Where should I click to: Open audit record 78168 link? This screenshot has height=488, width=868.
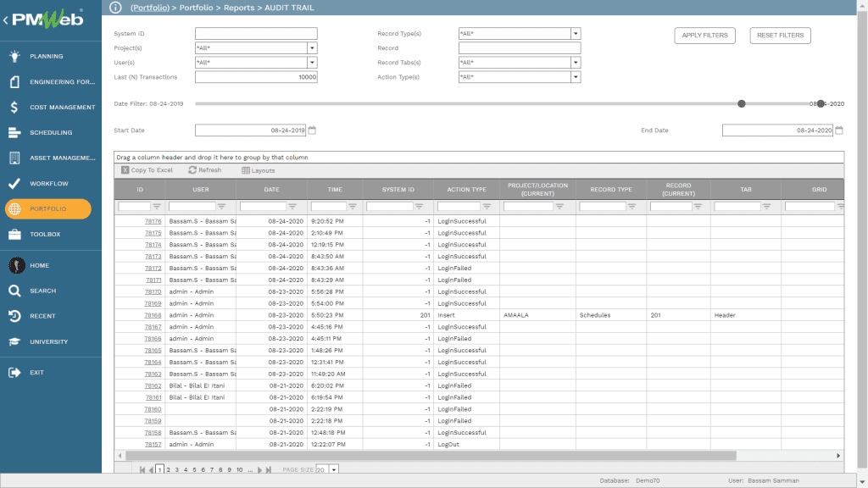coord(153,315)
